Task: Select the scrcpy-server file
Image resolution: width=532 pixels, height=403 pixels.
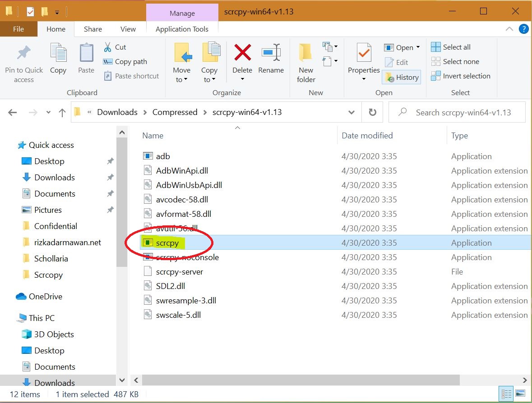Action: tap(180, 272)
